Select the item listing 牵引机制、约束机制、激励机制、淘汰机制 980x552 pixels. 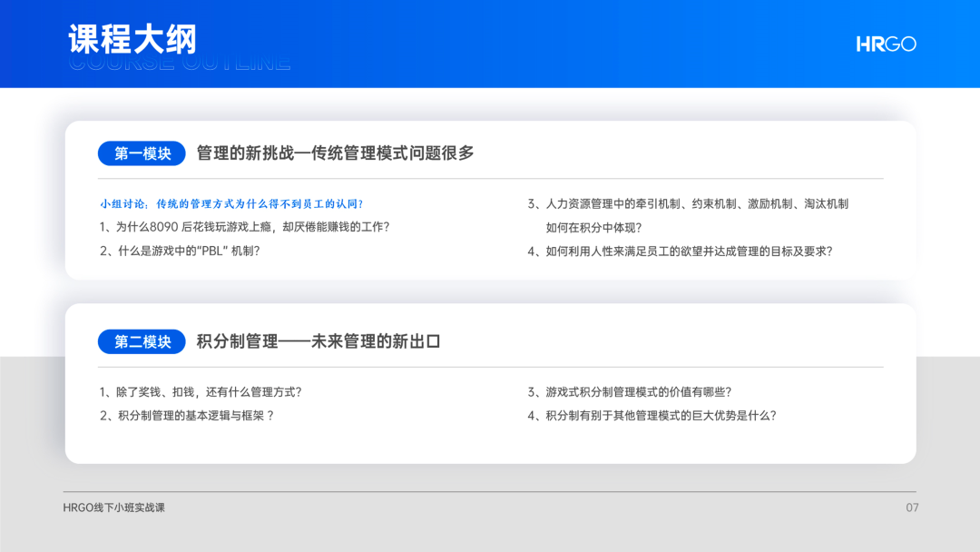coord(688,204)
